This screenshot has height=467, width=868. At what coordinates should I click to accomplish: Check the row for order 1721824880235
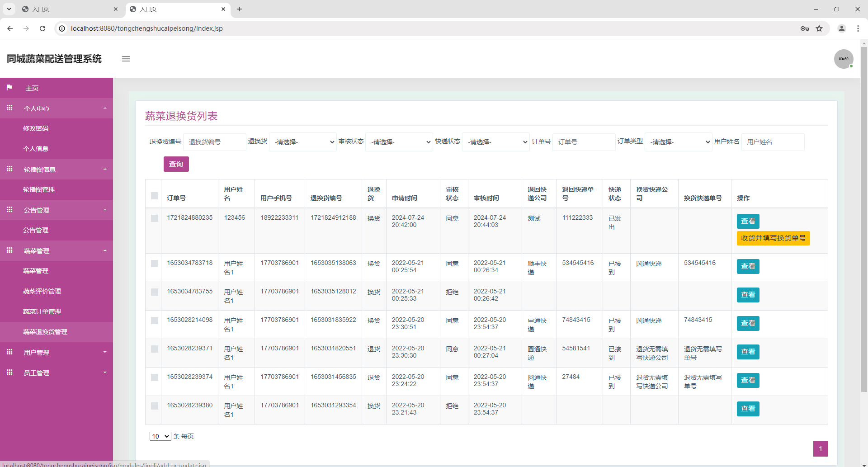click(155, 218)
